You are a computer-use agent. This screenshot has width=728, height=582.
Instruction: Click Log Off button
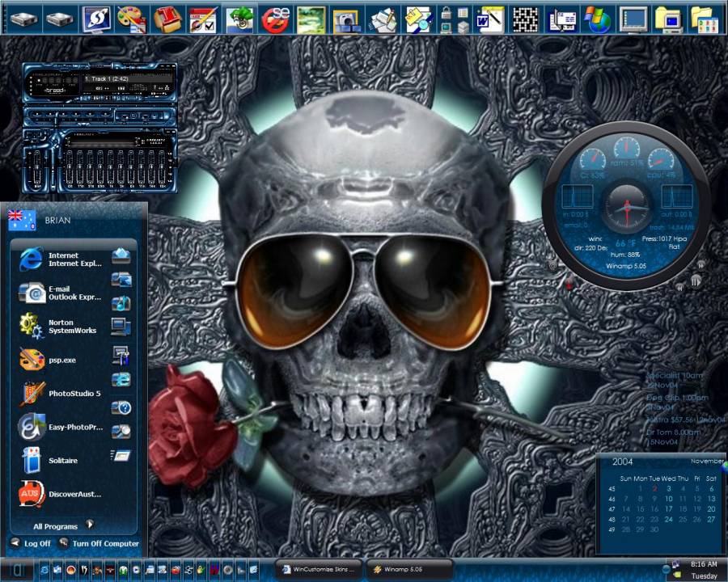(31, 543)
